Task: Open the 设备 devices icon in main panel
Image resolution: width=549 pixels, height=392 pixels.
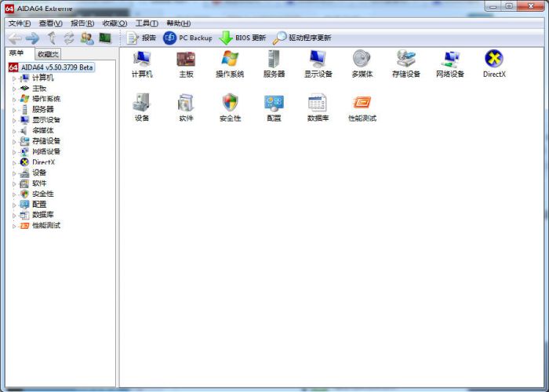Action: coord(142,108)
